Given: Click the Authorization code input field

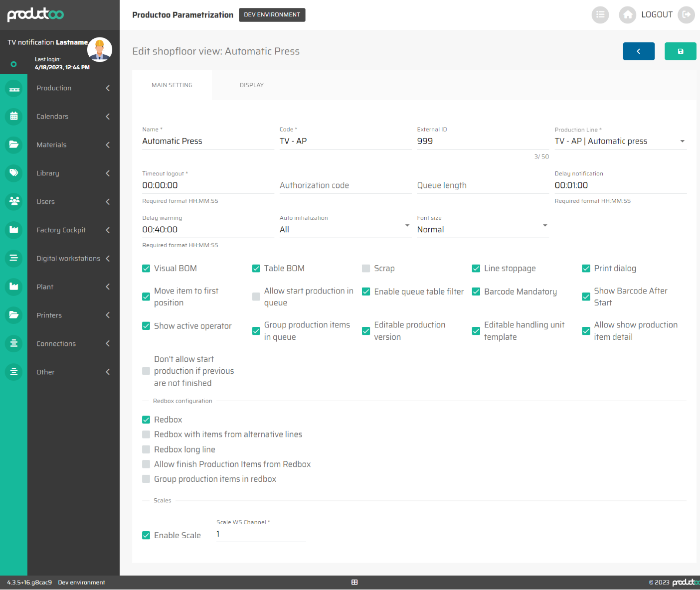Looking at the screenshot, I should click(345, 185).
